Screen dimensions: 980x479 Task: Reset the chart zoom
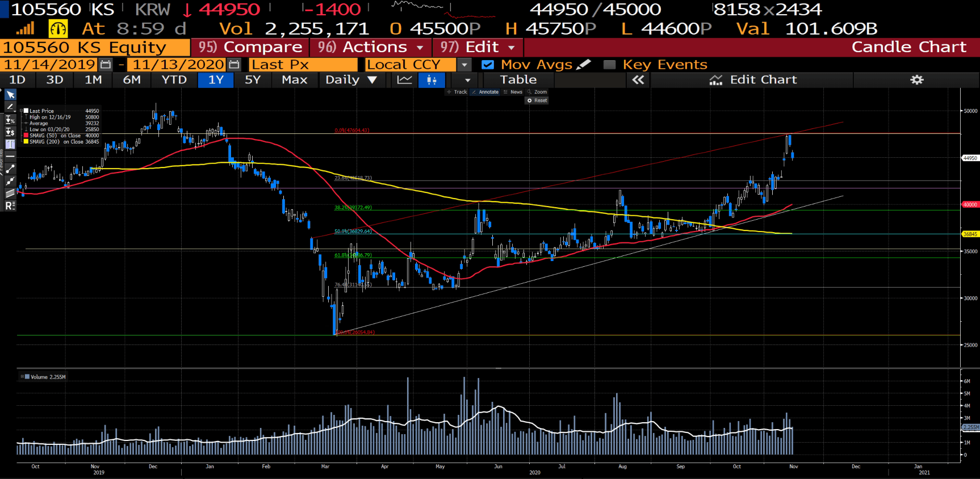point(537,100)
